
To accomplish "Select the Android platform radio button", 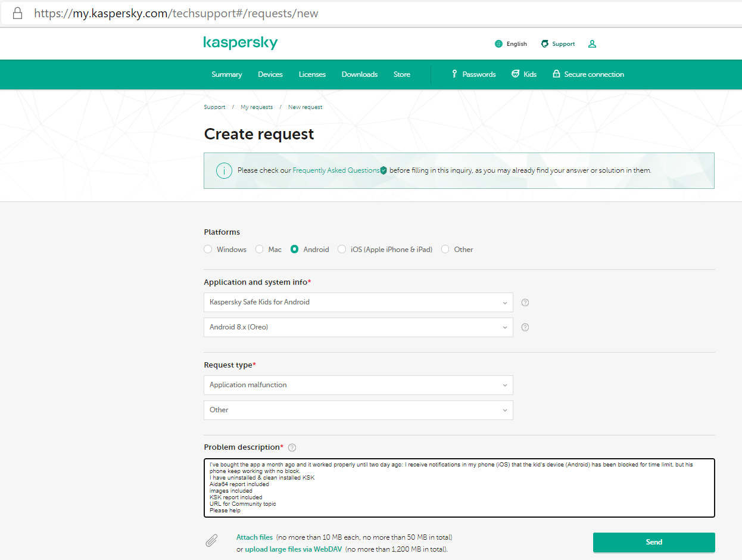I will tap(294, 249).
